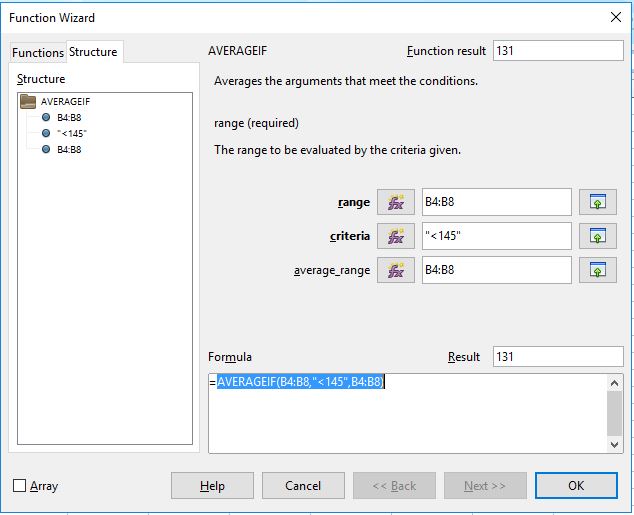
Task: Click the average_range input field
Action: tap(497, 270)
